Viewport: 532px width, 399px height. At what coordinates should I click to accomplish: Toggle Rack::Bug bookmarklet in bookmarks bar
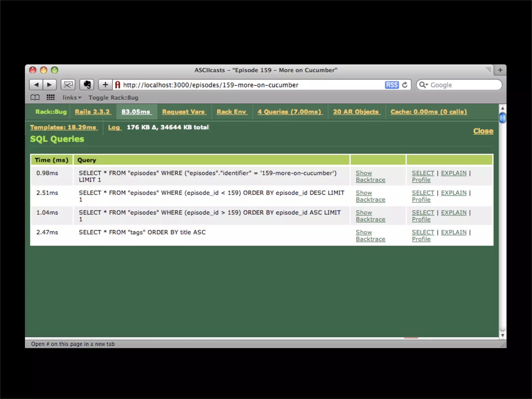(113, 98)
